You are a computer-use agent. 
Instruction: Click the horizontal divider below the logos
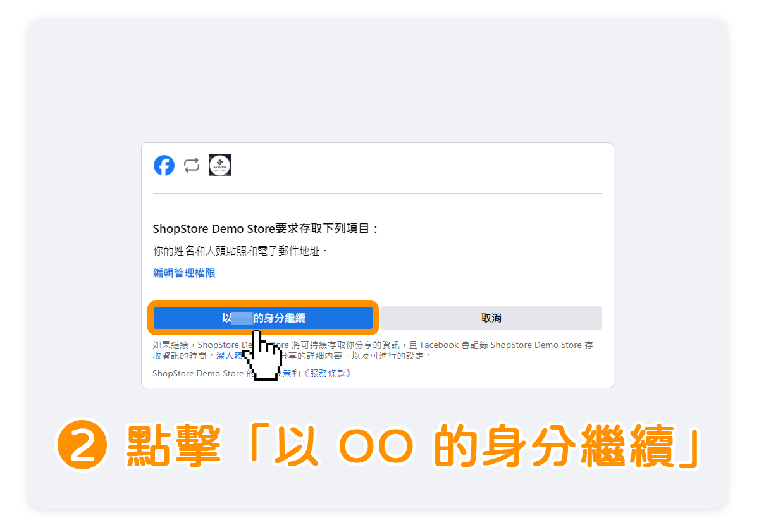[x=377, y=193]
